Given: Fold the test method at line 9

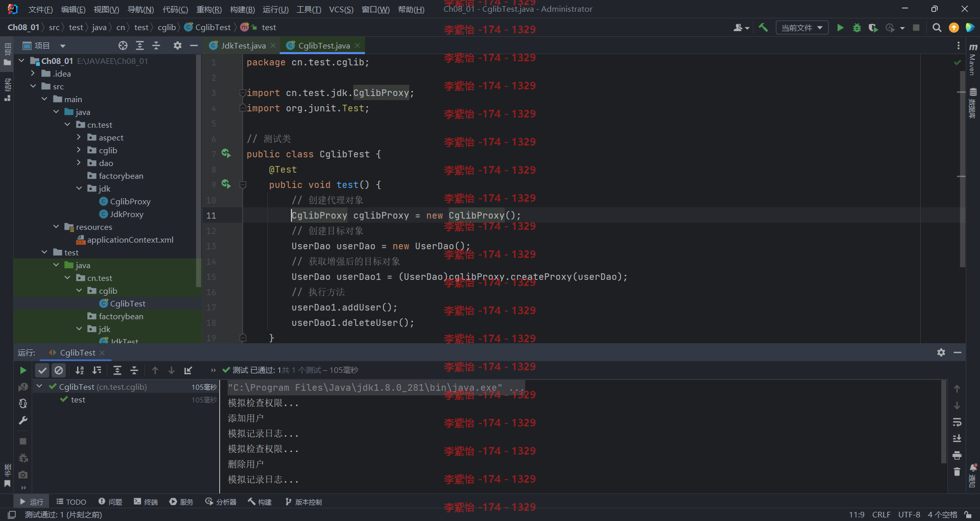Looking at the screenshot, I should [243, 184].
